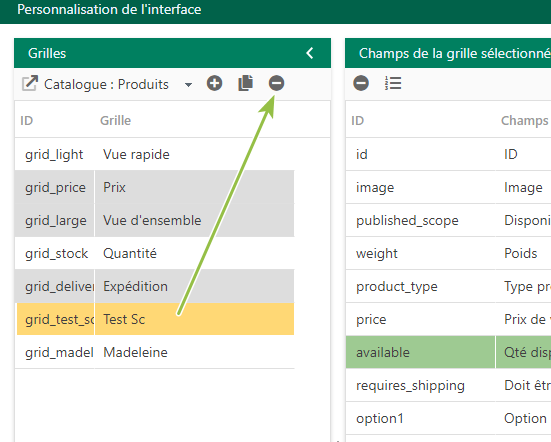Click the external link icon beside Catalogue
This screenshot has width=551, height=442.
click(x=30, y=84)
